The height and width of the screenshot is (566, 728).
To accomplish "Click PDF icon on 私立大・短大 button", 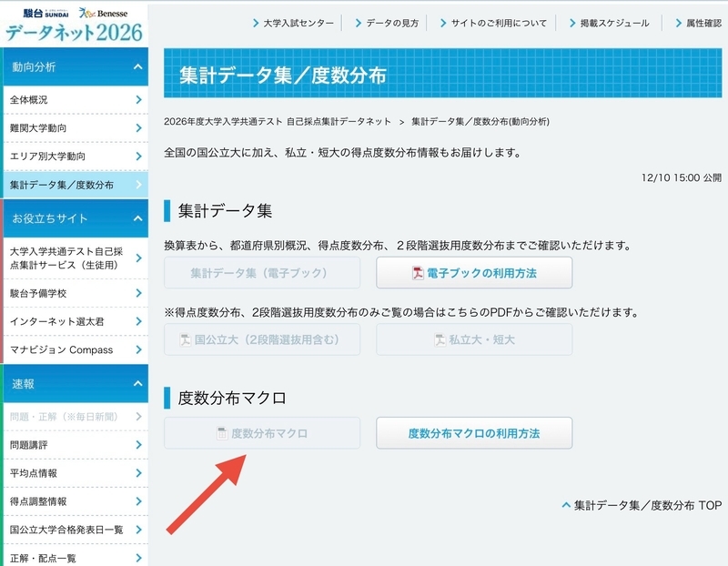I will tap(440, 340).
